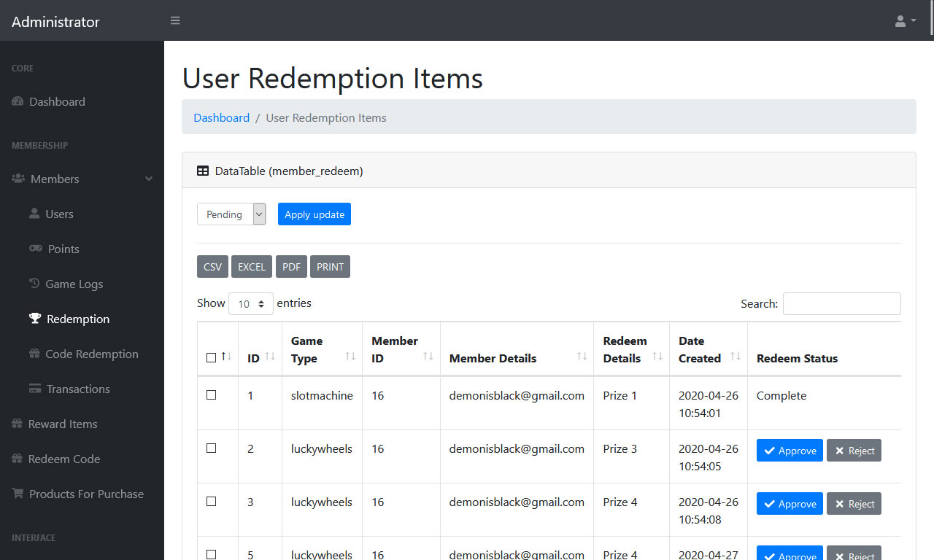
Task: Click the Products For Purchase cart icon
Action: [16, 494]
